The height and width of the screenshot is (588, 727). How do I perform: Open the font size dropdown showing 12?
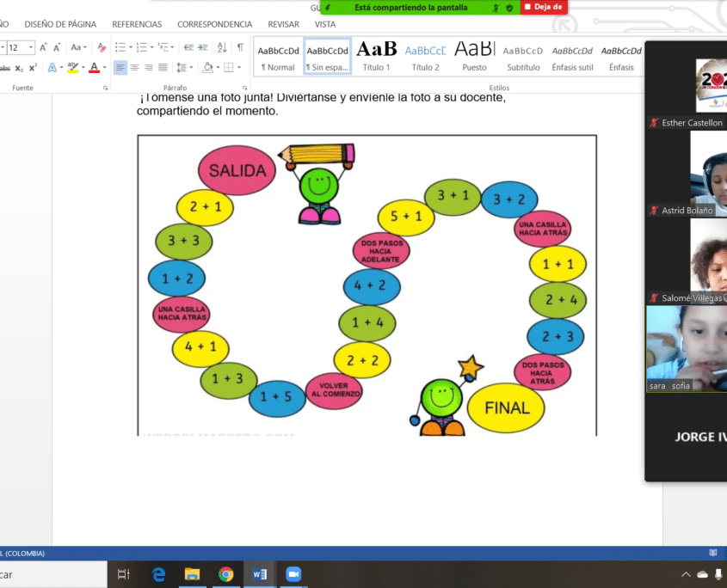[31, 47]
